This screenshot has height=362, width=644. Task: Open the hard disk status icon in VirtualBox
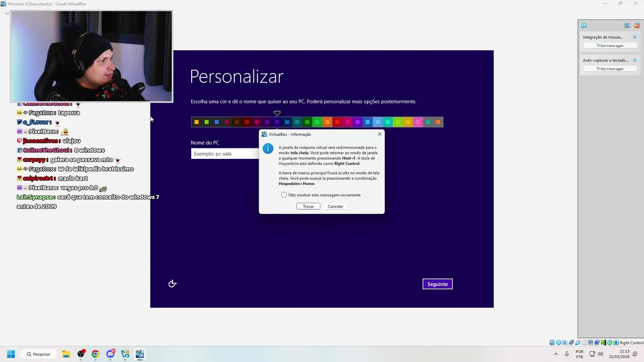coord(552,342)
